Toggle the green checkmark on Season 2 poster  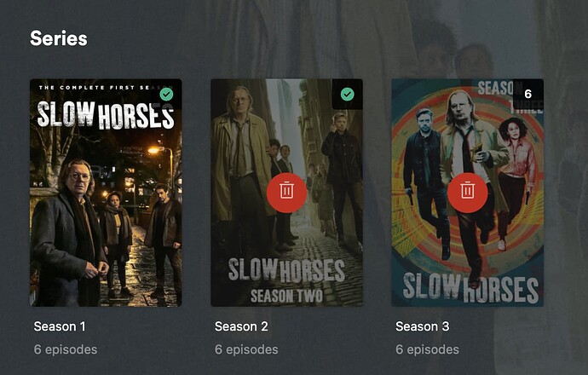347,94
